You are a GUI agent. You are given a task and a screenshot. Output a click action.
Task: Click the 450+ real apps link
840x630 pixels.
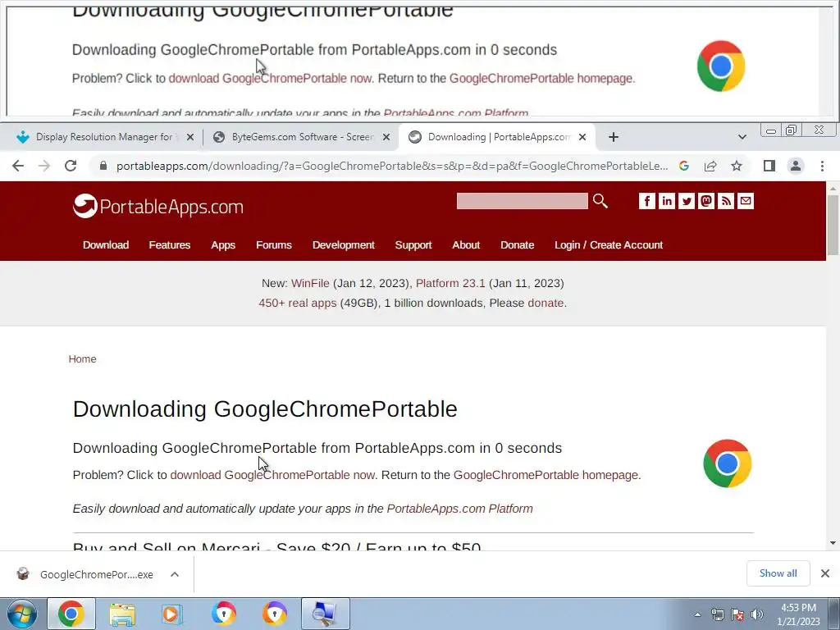(x=297, y=303)
